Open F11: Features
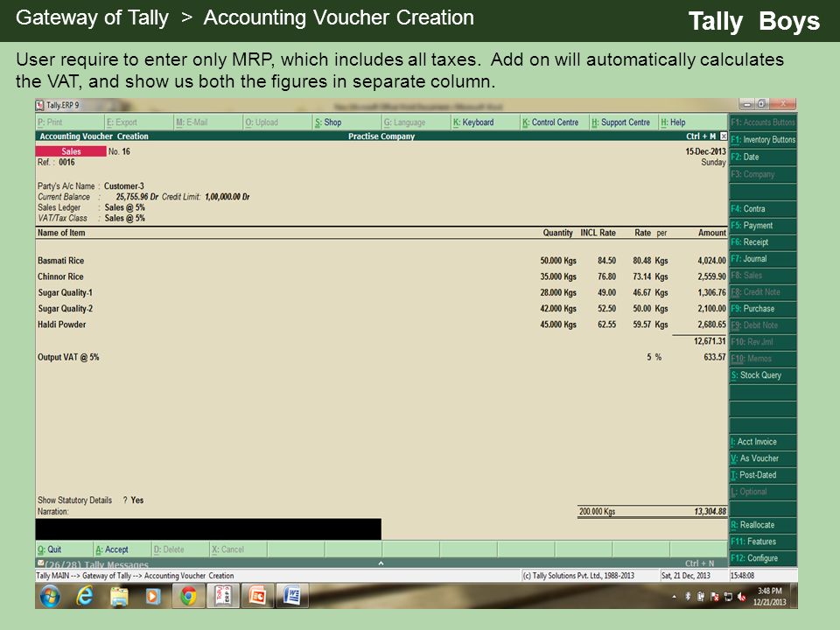The width and height of the screenshot is (840, 630). tap(763, 541)
